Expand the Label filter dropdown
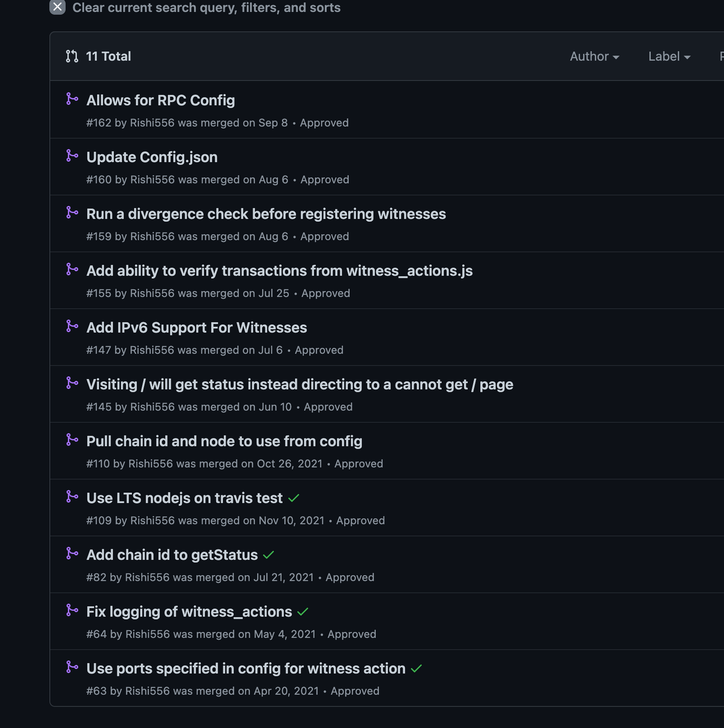 pos(669,57)
